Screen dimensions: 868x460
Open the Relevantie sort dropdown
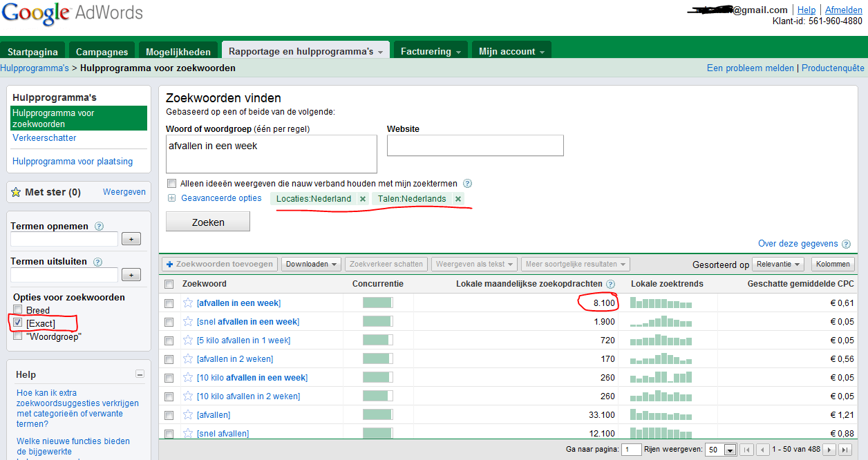(x=778, y=264)
